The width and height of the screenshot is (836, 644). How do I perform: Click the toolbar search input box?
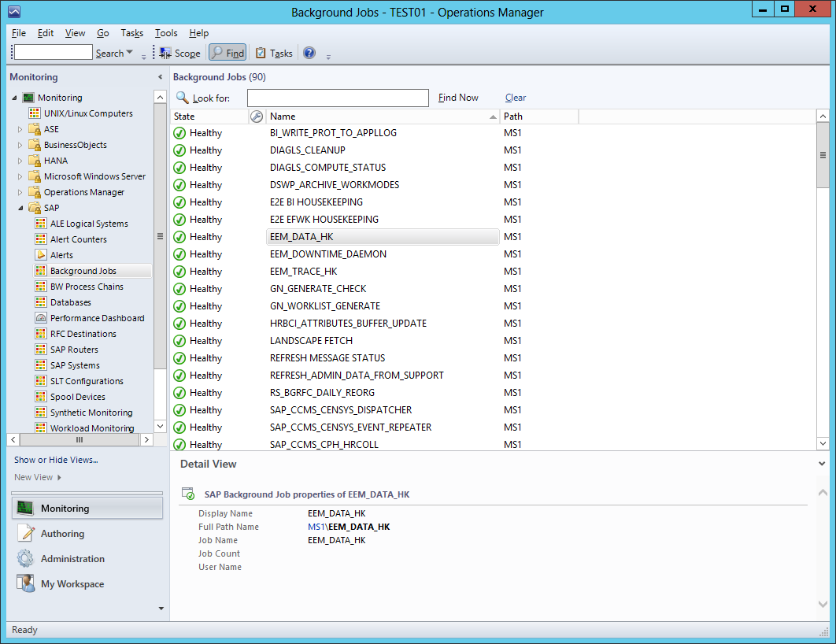coord(54,52)
